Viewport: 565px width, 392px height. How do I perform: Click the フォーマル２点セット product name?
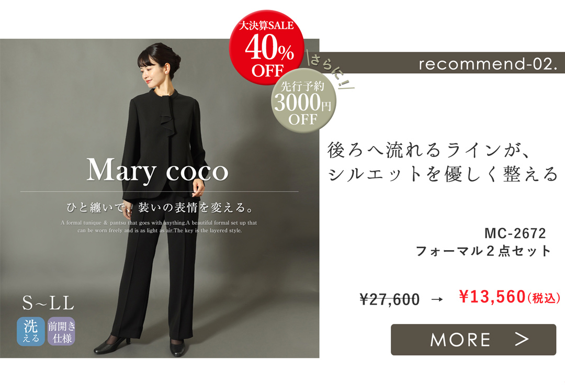483,251
